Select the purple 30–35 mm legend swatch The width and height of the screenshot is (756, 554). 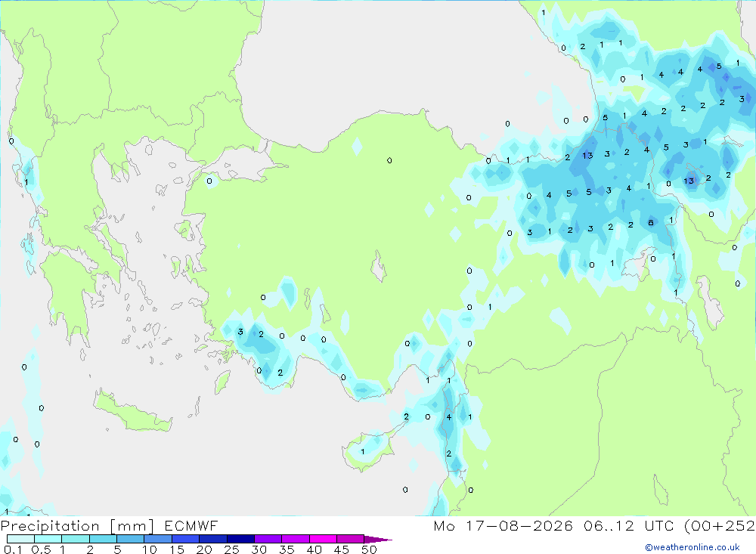[268, 539]
